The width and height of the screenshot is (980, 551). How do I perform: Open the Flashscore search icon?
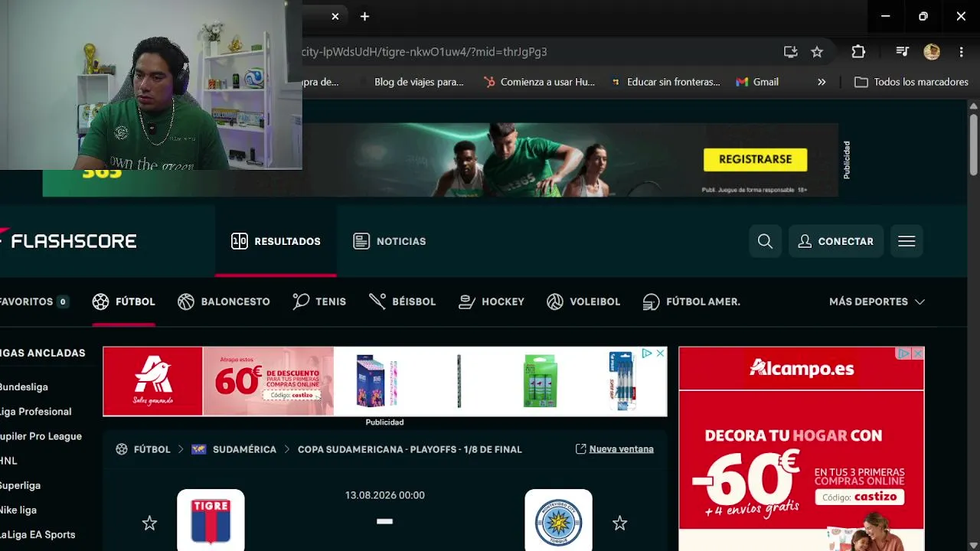765,241
